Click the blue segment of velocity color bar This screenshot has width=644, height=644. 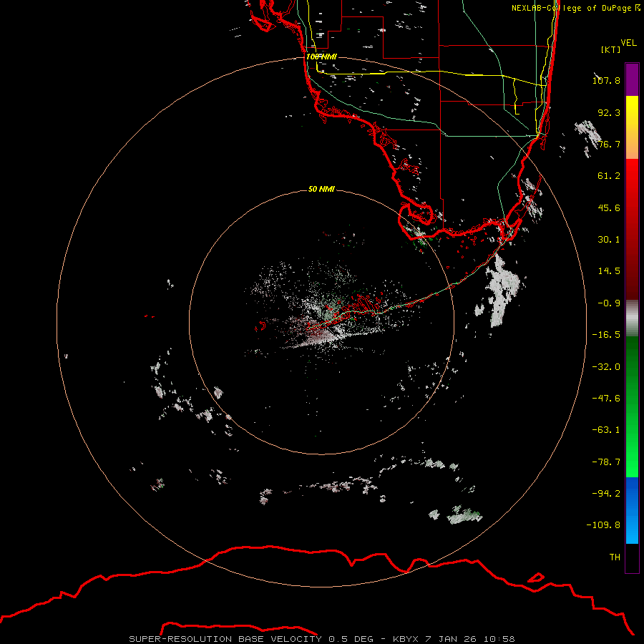(632, 510)
